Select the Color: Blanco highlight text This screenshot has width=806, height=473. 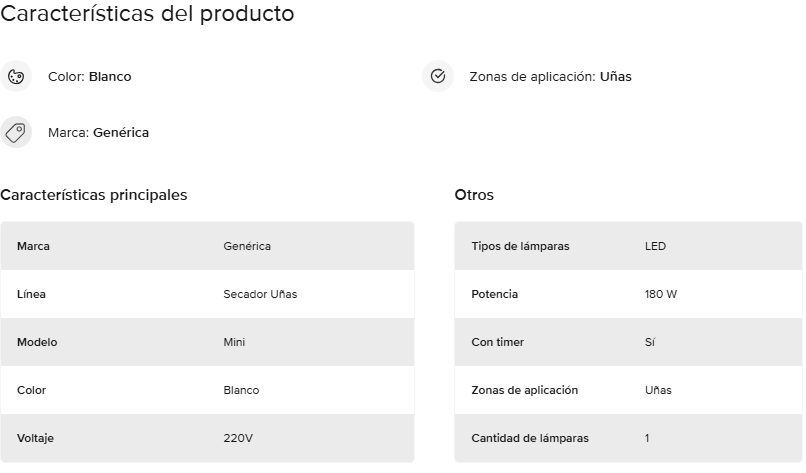point(89,77)
